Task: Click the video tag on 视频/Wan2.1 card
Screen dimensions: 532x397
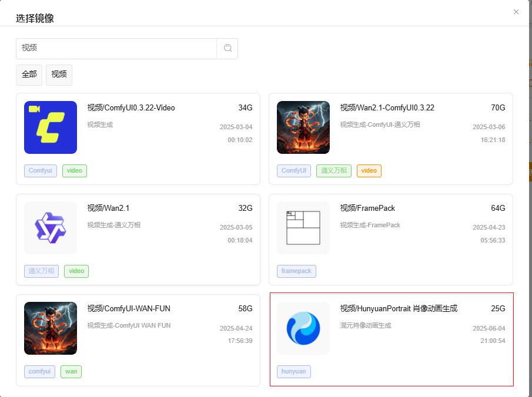Action: tap(76, 271)
